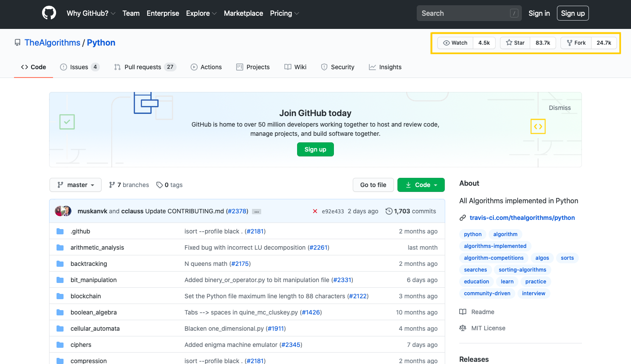Expand the Explore menu chevron
Viewport: 631px width, 364px height.
[214, 13]
